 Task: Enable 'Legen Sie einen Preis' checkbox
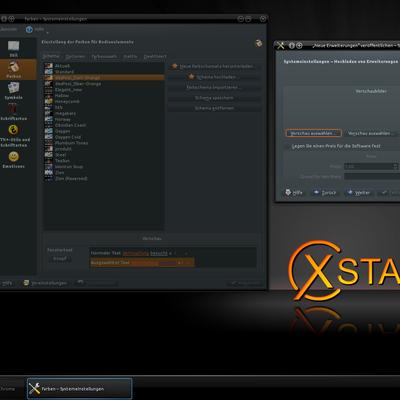tap(287, 146)
